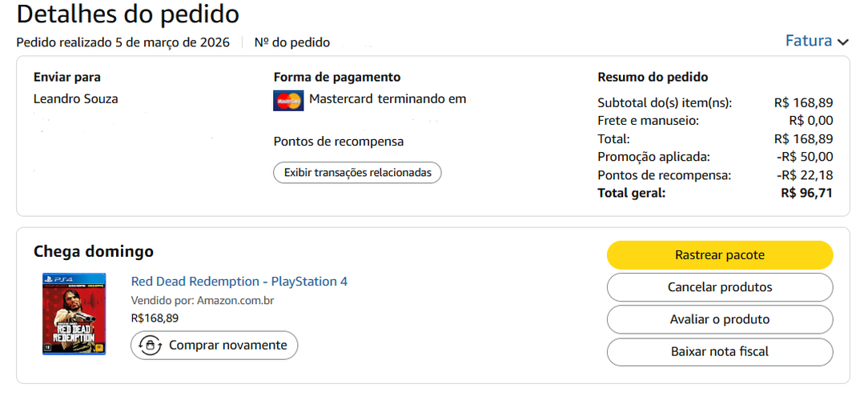Click the Comprar novamente button label
This screenshot has height=400, width=868.
(228, 346)
